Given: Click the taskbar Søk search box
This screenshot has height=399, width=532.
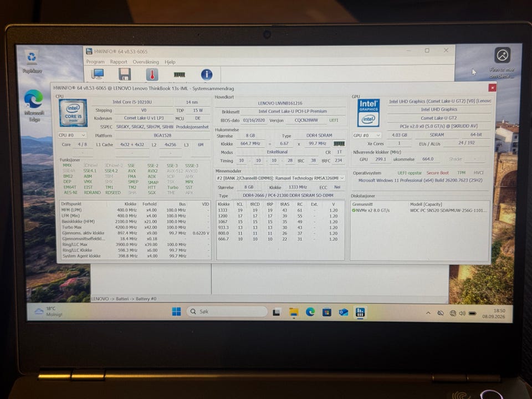Looking at the screenshot, I should point(227,311).
